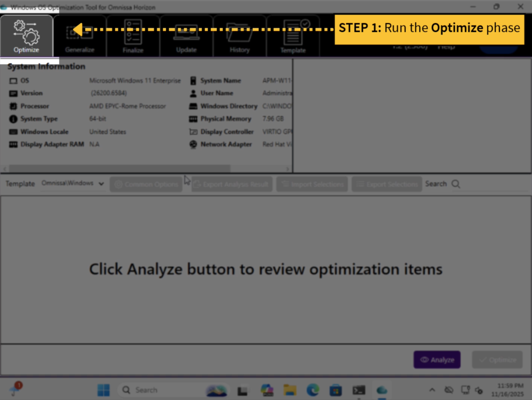532x400 pixels.
Task: Open the Terminal taskbar icon
Action: 359,390
